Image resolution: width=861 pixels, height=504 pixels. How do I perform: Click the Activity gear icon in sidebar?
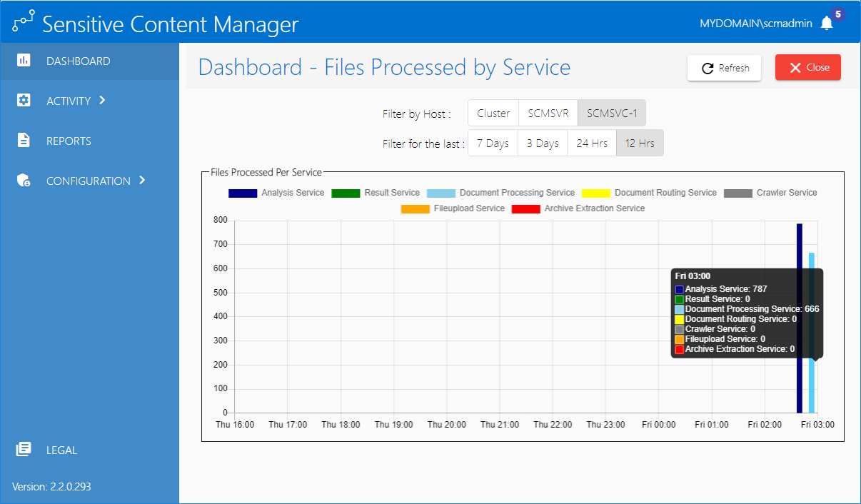coord(24,101)
